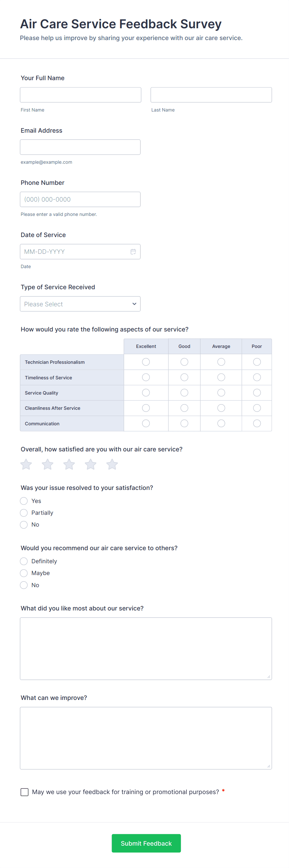Select the second satisfaction star

click(x=48, y=464)
